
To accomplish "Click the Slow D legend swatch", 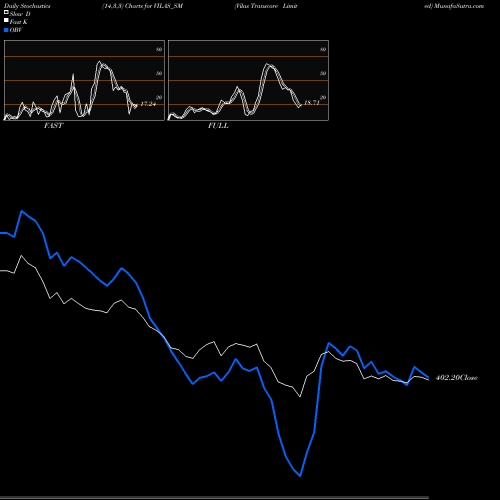I will [6, 13].
